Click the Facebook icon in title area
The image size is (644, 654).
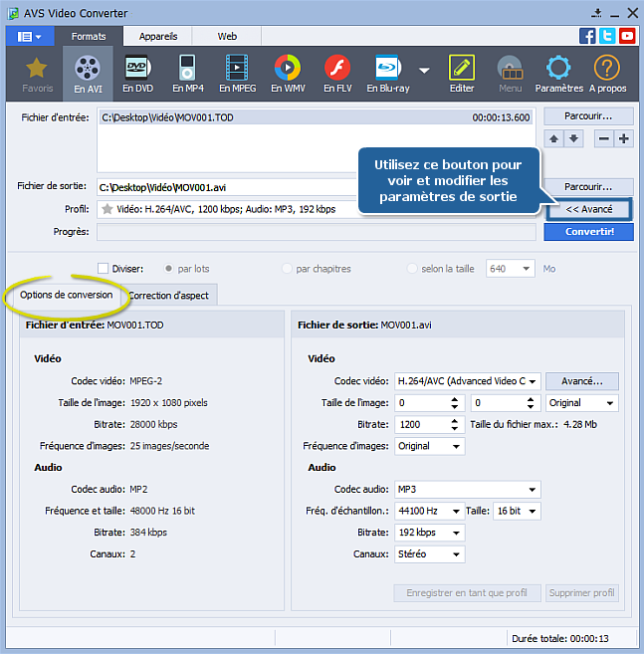(x=587, y=36)
